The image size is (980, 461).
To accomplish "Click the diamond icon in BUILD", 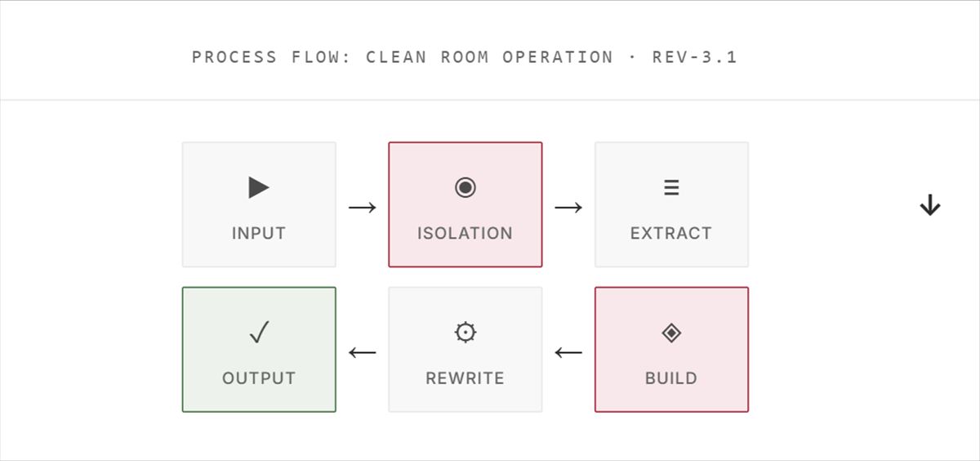I will [x=671, y=333].
